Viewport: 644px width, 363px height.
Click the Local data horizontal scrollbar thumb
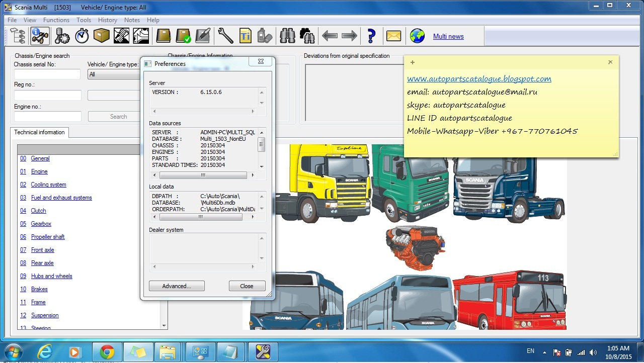point(201,217)
